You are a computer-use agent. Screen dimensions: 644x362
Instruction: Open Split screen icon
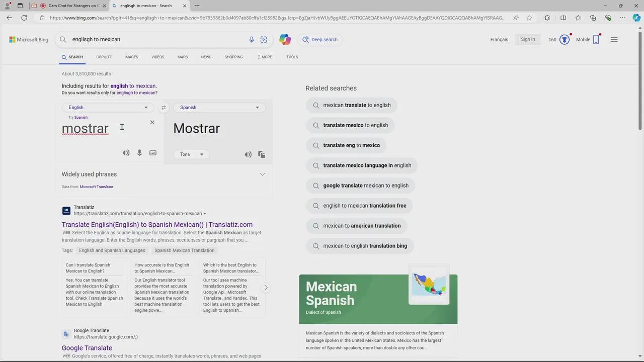point(563,18)
